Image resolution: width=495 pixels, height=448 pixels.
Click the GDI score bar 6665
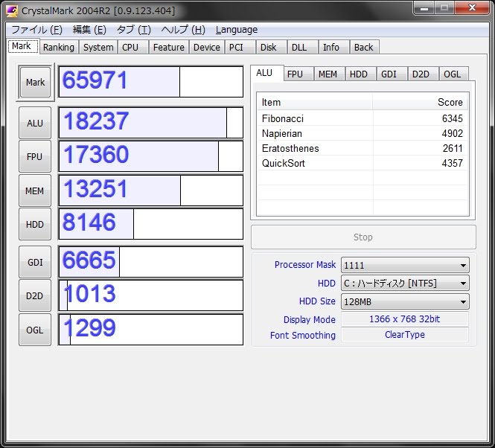pos(151,262)
